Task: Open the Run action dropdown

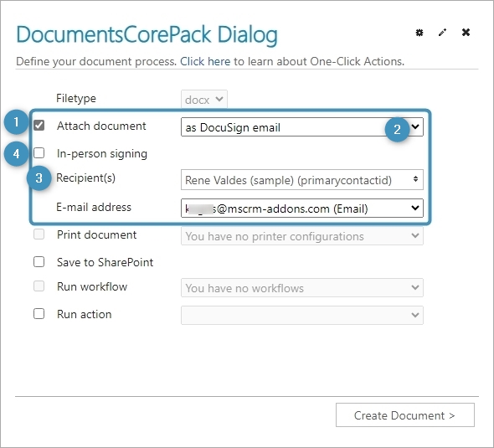Action: tap(301, 315)
